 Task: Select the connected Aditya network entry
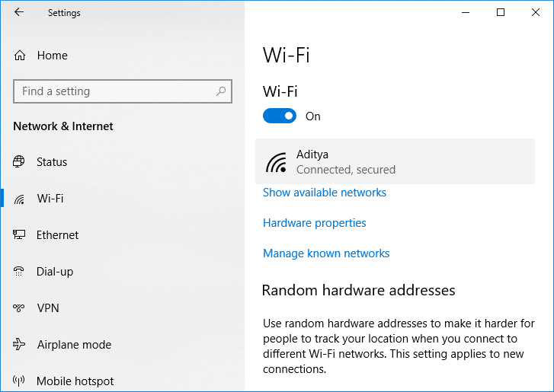[x=395, y=161]
